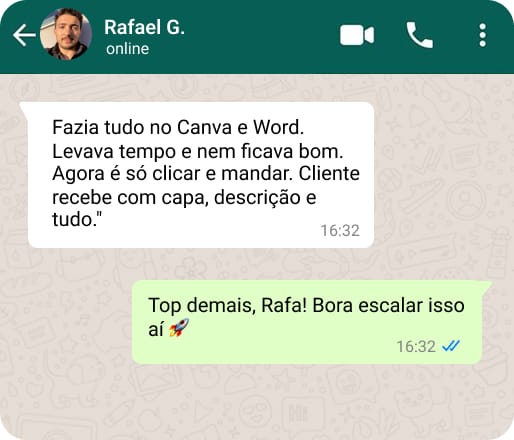514x440 pixels.
Task: Select the received message about Canva and Word
Action: [200, 175]
